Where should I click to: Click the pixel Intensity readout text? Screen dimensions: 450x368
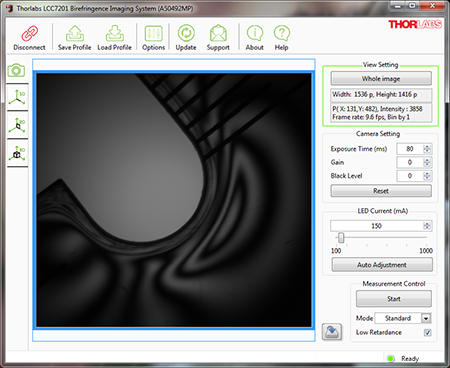377,109
